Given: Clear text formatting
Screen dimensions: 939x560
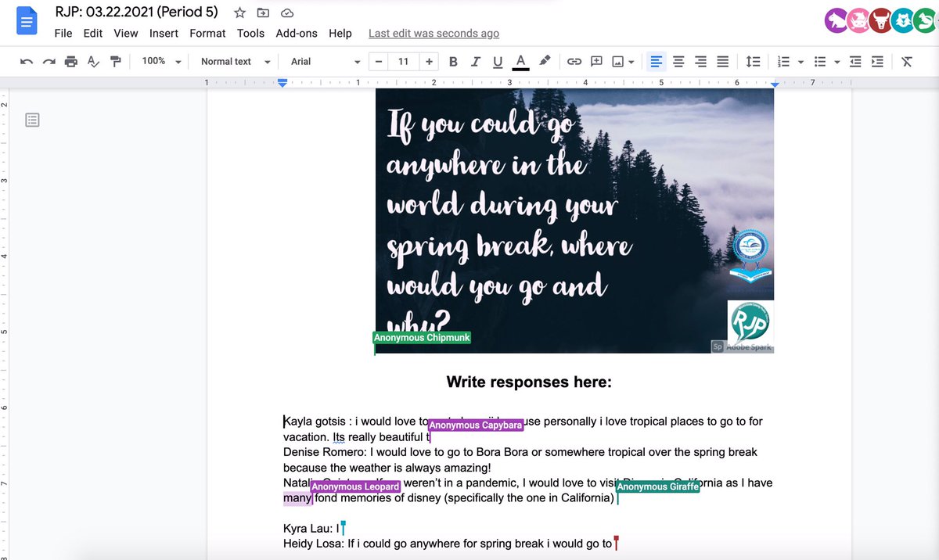Looking at the screenshot, I should 907,61.
